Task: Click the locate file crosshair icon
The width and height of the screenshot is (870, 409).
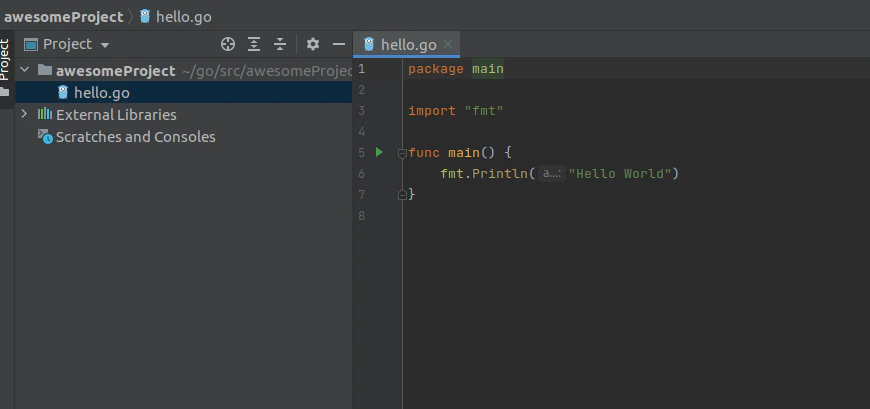Action: coord(228,44)
